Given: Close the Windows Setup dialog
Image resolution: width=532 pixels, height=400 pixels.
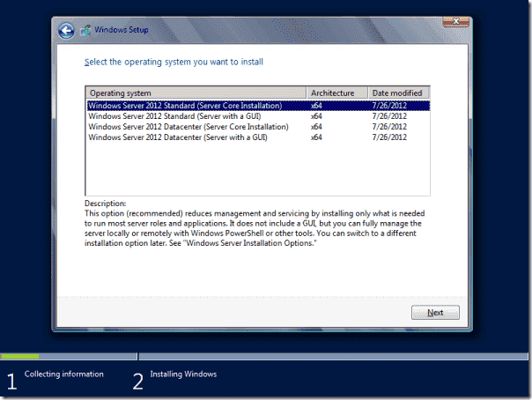Looking at the screenshot, I should click(x=455, y=21).
